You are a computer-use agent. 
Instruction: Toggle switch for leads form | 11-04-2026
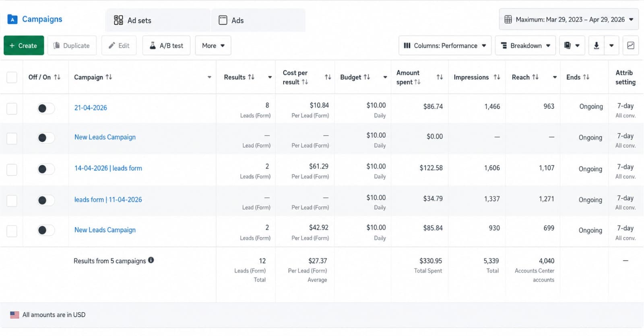point(45,200)
